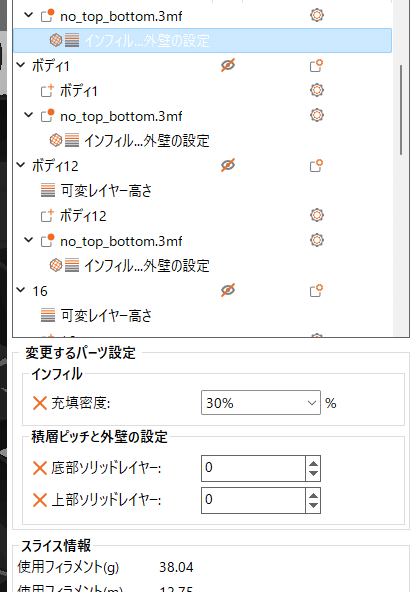Toggle the visibility eye for ボディ1
This screenshot has width=410, height=592.
pos(228,65)
